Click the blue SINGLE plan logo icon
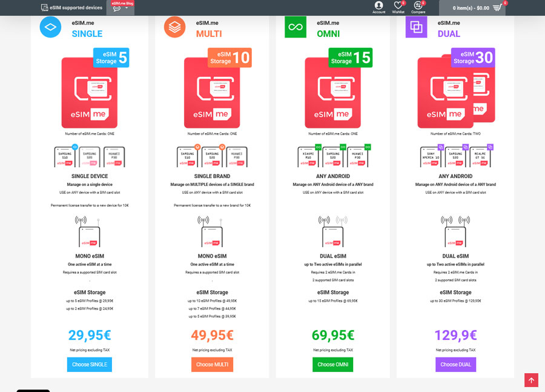This screenshot has height=392, width=545. [x=50, y=27]
